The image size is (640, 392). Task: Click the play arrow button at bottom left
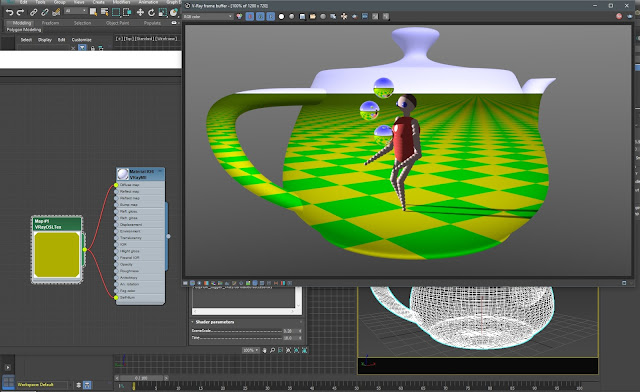[8, 368]
